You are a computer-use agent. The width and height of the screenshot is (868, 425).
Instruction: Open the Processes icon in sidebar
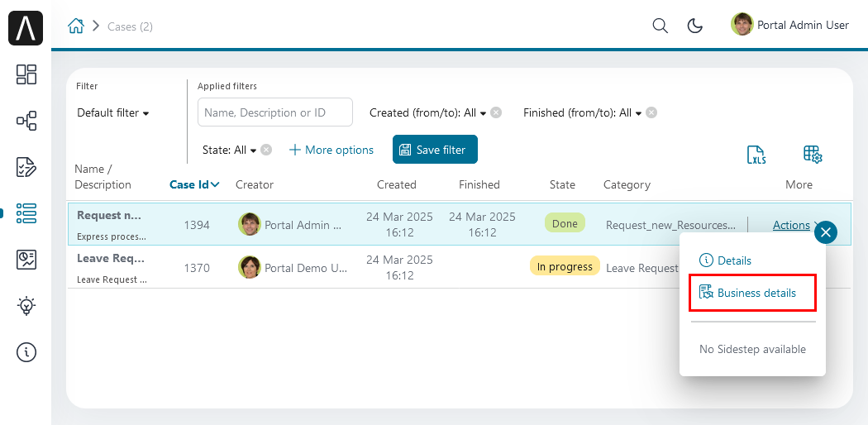[26, 121]
